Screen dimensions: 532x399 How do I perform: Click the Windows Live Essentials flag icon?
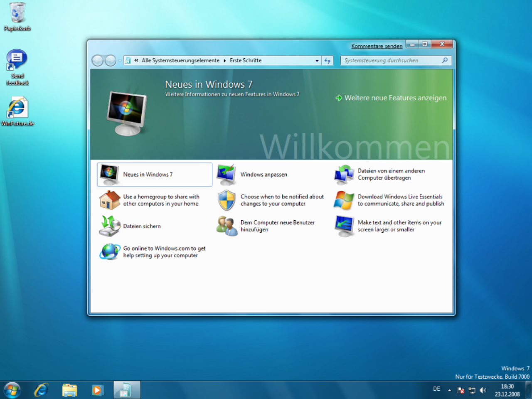(x=344, y=200)
